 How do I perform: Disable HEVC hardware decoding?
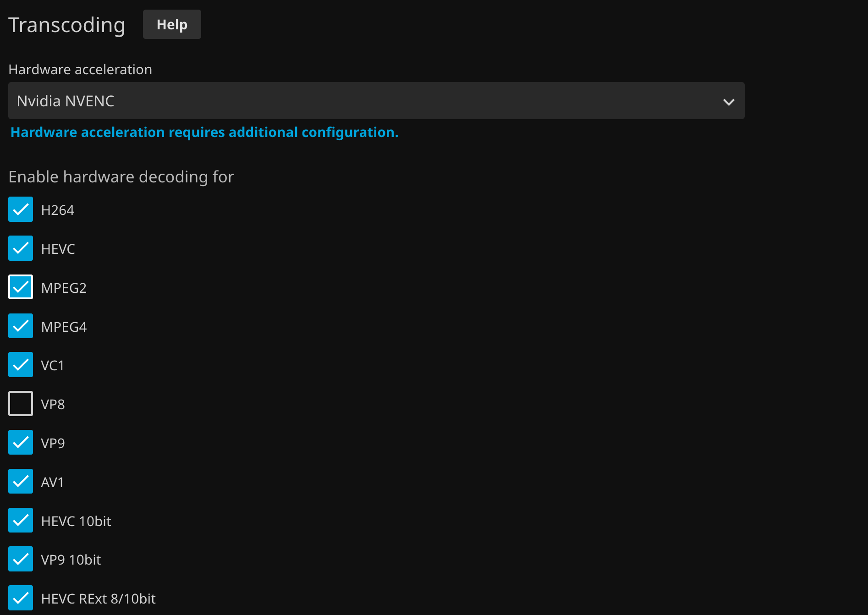tap(21, 248)
